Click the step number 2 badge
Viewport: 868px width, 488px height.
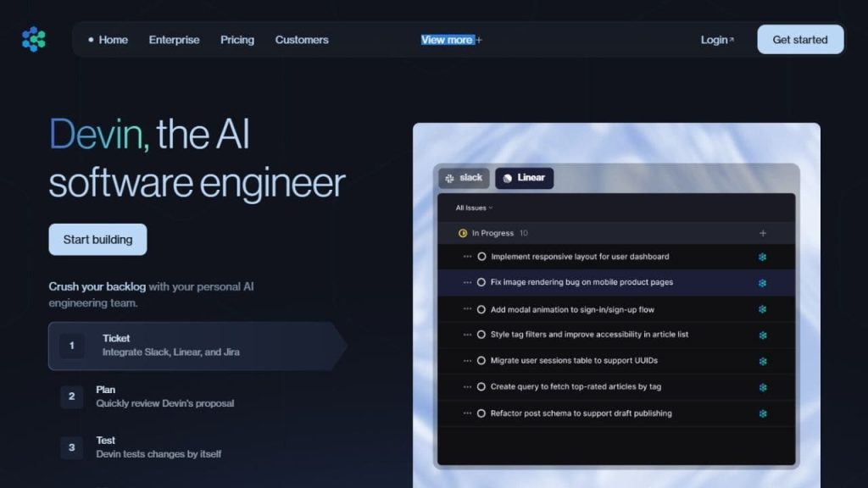click(x=71, y=396)
